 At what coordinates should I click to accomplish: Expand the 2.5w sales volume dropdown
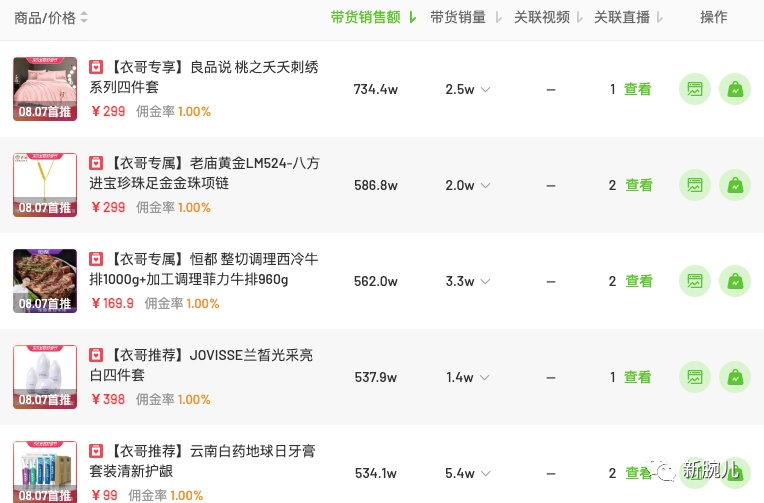click(485, 89)
